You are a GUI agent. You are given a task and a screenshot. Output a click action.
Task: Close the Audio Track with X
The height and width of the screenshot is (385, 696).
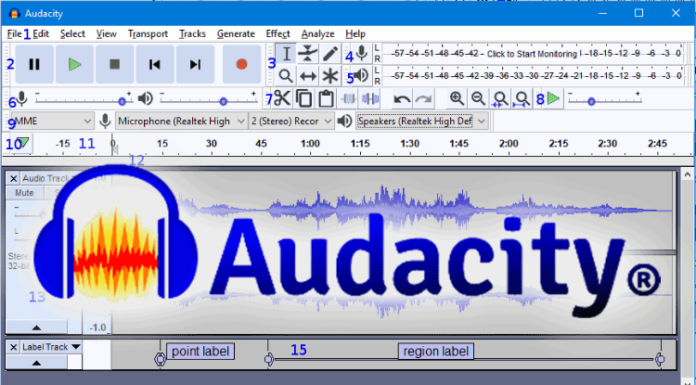[13, 179]
